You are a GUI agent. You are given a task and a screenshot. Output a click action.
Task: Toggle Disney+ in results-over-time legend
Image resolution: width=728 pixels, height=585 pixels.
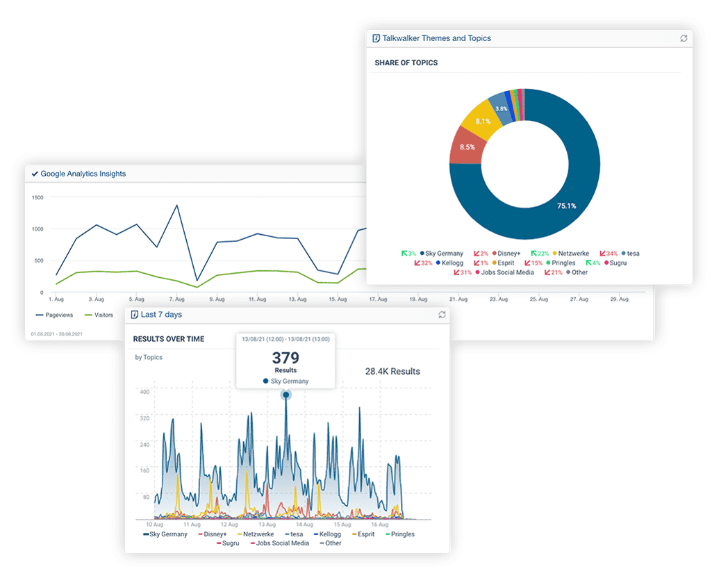213,534
